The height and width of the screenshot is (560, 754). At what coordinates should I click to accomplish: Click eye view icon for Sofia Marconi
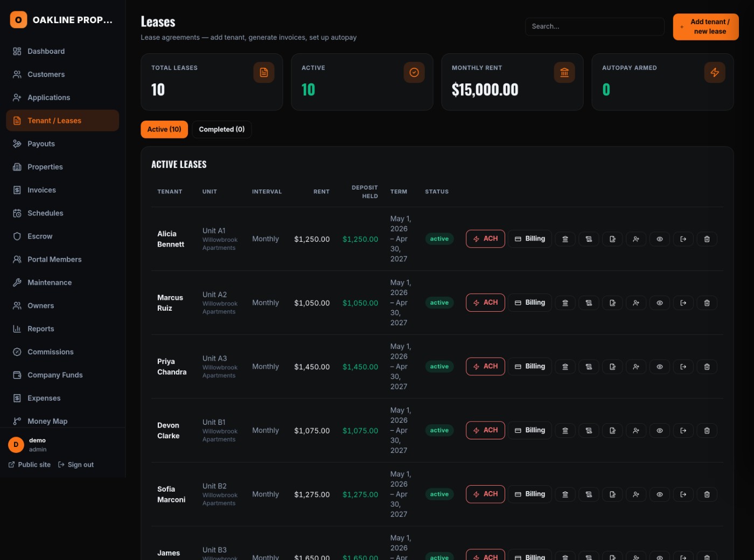tap(660, 494)
